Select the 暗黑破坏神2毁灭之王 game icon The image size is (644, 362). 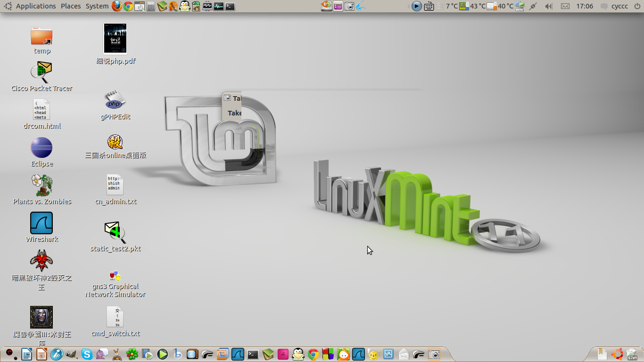42,270
